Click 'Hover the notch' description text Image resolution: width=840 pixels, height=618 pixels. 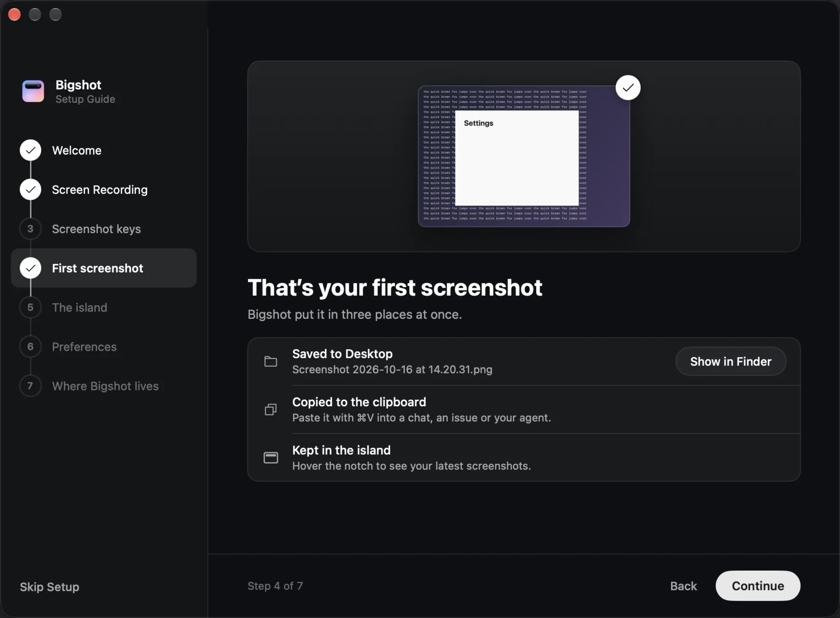coord(412,466)
